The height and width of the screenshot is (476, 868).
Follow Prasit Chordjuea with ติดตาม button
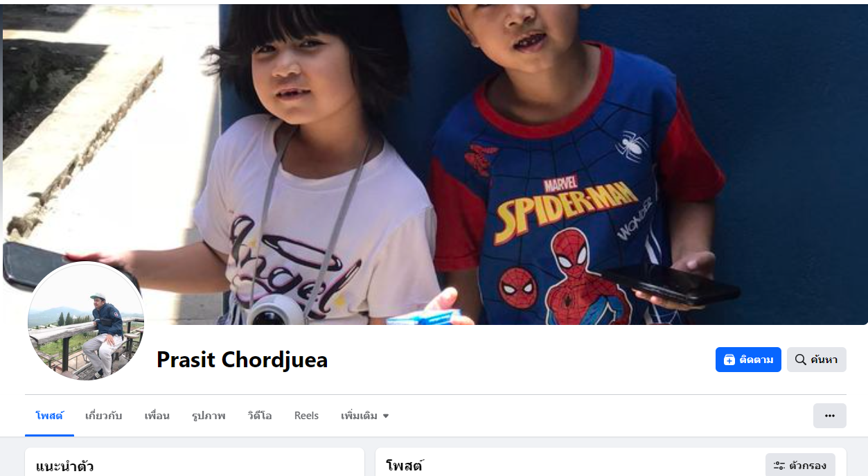(x=748, y=360)
